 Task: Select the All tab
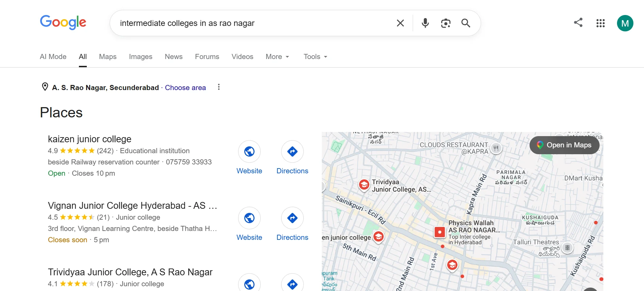[83, 57]
